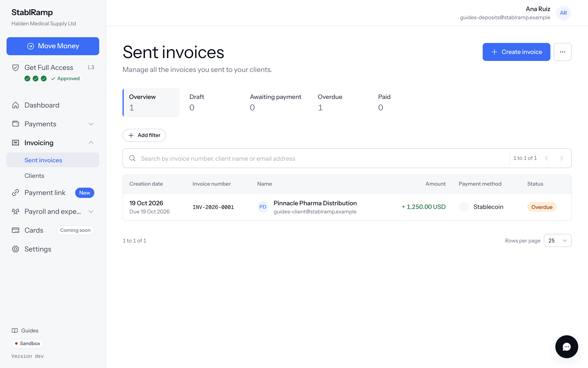Click the Amount column header

point(435,184)
